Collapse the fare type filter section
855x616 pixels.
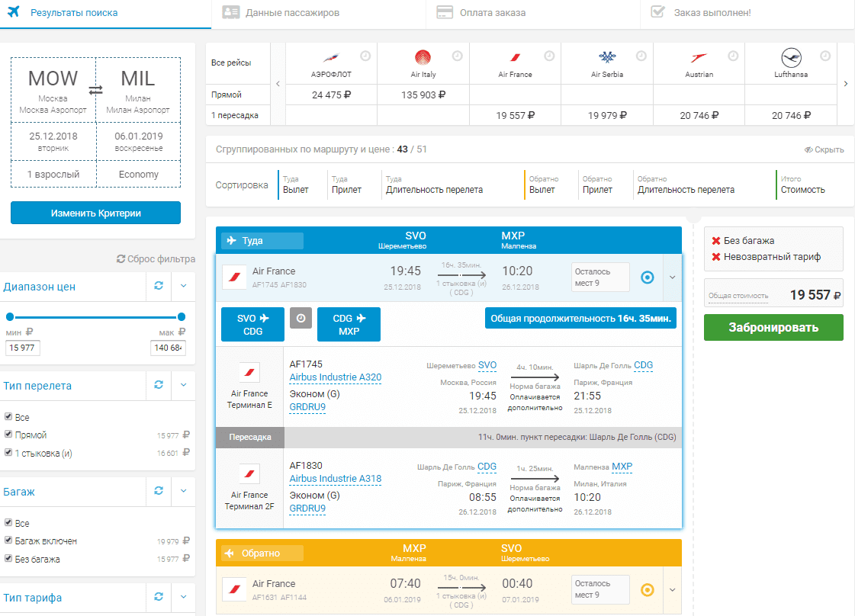point(184,597)
